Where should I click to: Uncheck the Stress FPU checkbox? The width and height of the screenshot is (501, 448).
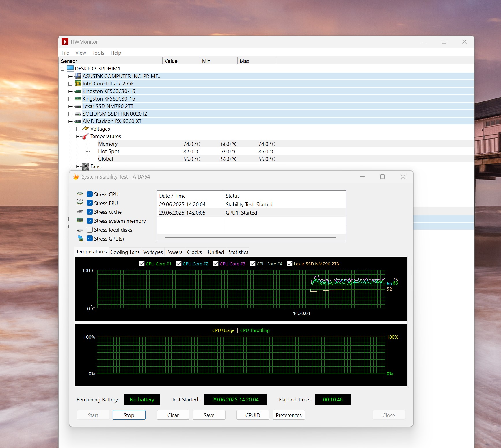click(90, 203)
